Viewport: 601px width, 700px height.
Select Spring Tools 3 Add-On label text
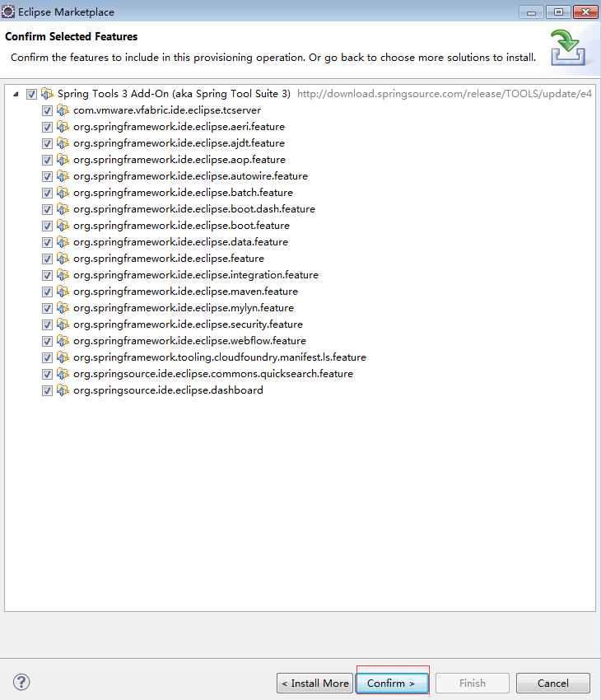174,94
